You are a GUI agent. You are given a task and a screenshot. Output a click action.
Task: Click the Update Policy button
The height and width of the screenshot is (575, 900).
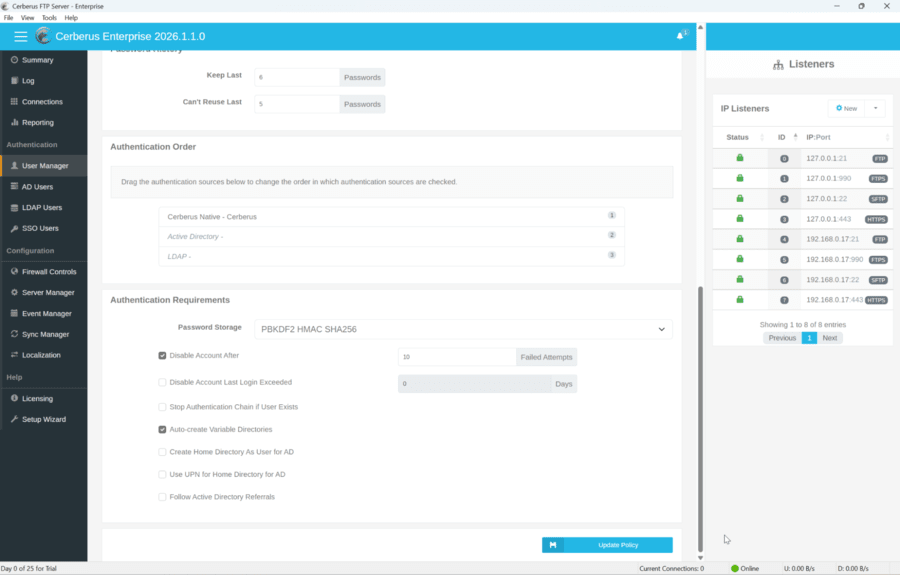pos(607,545)
